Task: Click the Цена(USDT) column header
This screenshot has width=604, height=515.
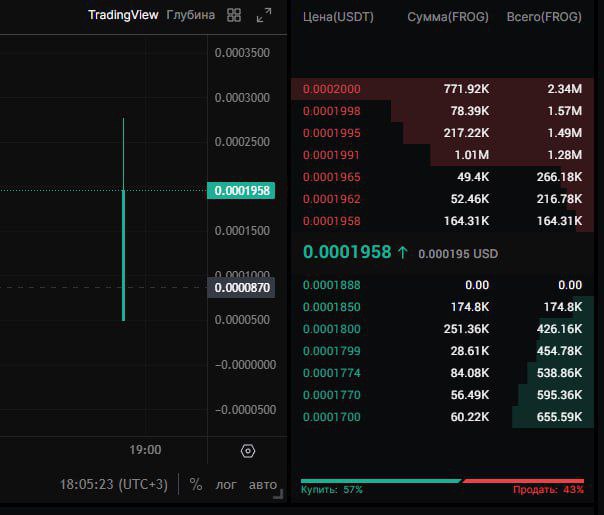Action: pyautogui.click(x=338, y=17)
